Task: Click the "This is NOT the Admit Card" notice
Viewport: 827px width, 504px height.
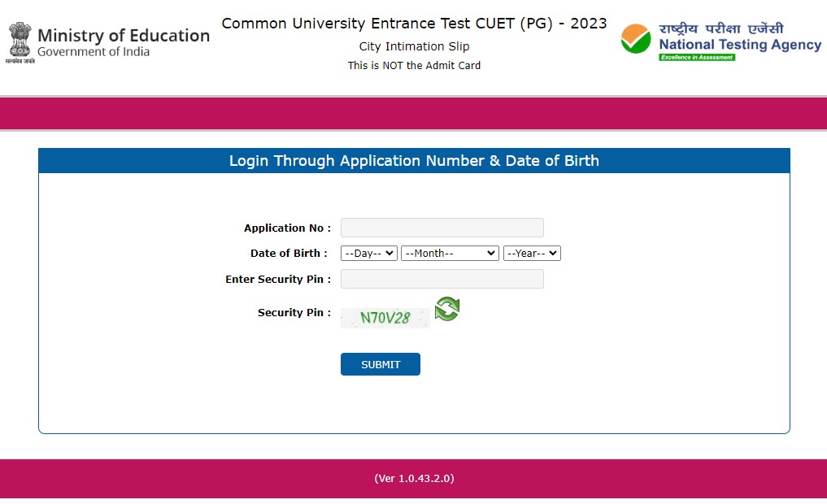Action: (x=414, y=66)
